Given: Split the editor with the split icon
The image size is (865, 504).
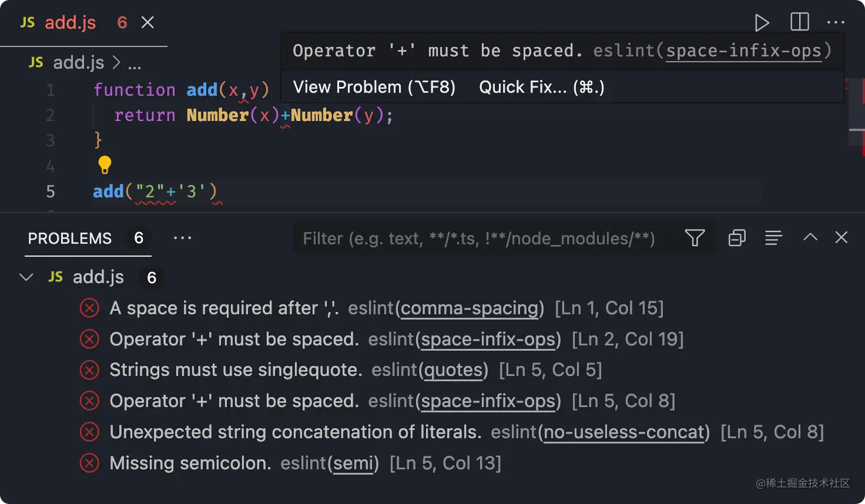Looking at the screenshot, I should click(x=799, y=22).
